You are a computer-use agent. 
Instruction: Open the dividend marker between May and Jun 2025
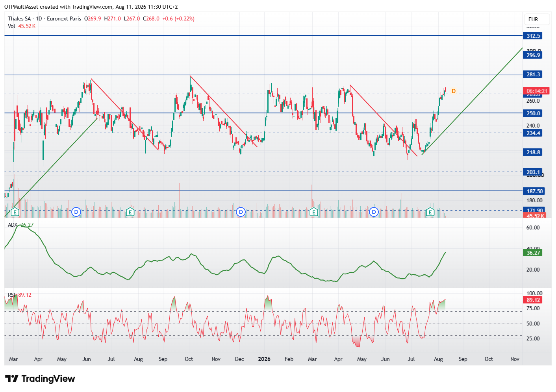point(76,213)
